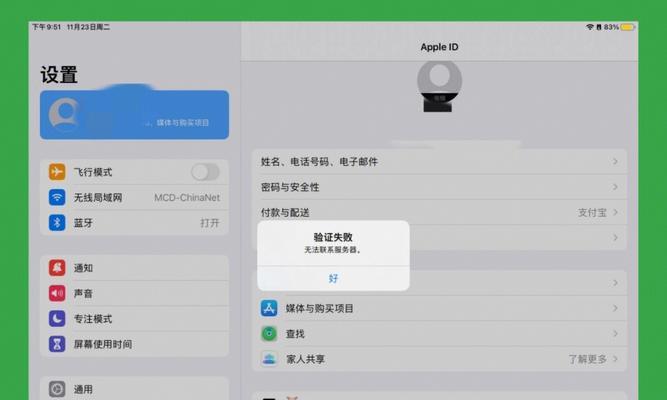
Task: Click the time 下午9:51 in status bar
Action: point(47,27)
